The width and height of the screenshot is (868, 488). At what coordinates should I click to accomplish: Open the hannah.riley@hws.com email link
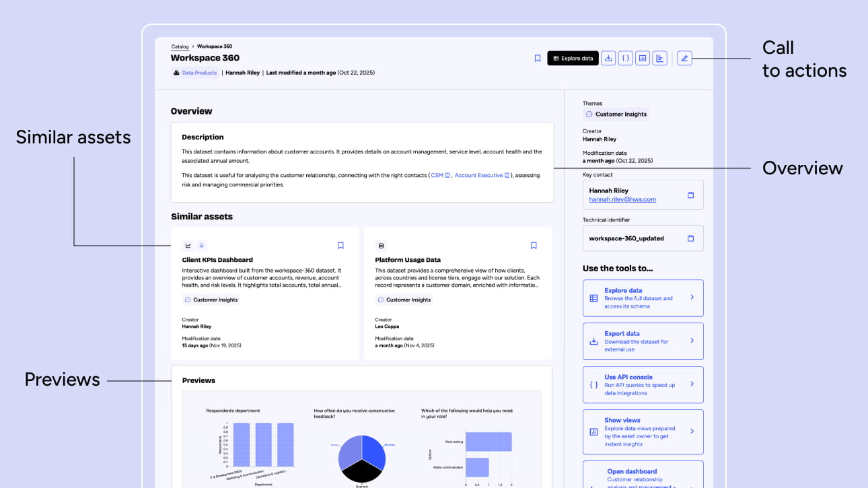(x=622, y=199)
